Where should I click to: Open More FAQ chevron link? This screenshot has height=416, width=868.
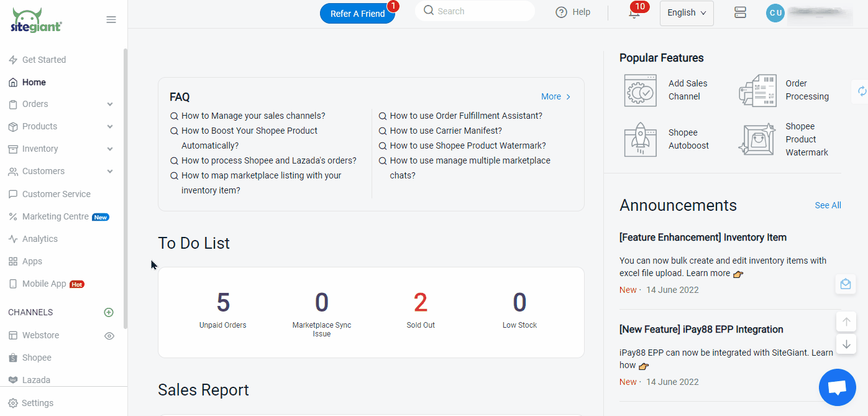[x=556, y=96]
